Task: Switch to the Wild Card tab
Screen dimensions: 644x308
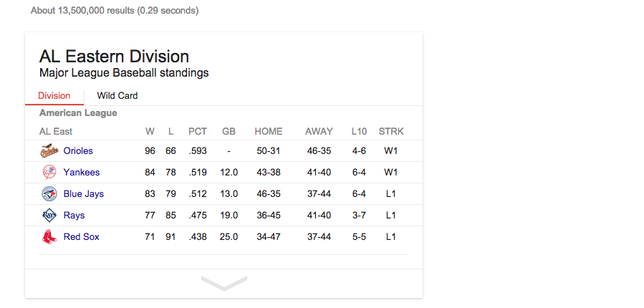Action: 117,96
